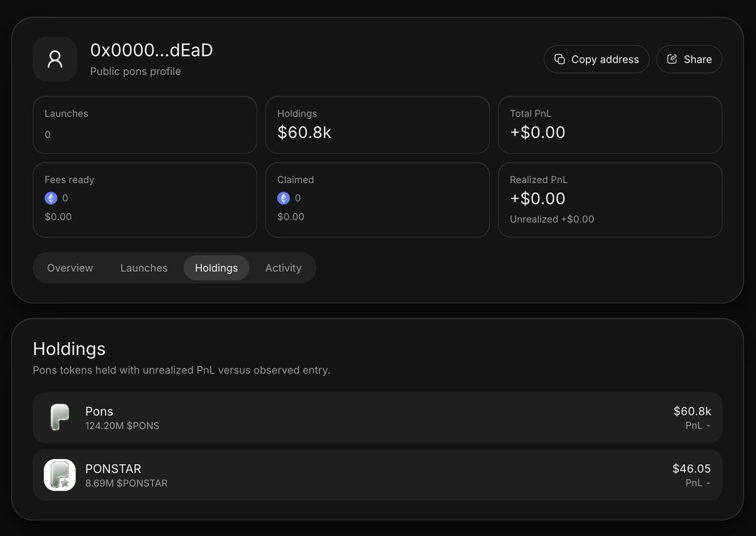Click the $60.8k value in Pons row
This screenshot has width=756, height=536.
(x=692, y=411)
